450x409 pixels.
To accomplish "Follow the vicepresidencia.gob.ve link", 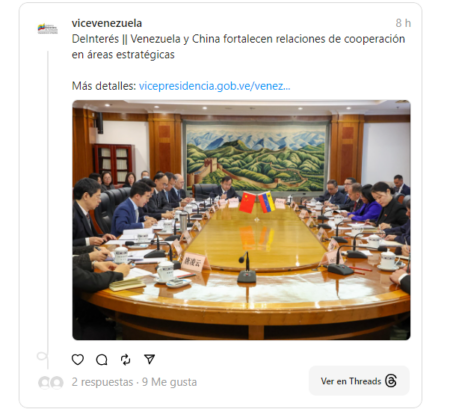I will [214, 86].
